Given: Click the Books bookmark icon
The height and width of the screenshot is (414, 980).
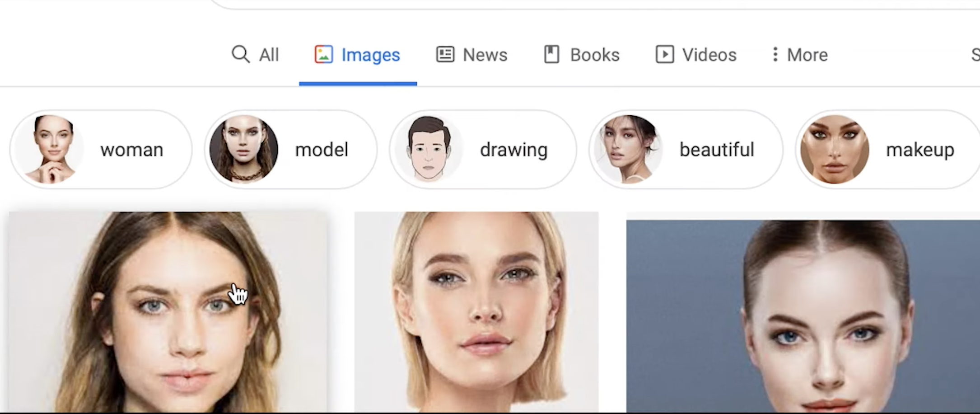Looking at the screenshot, I should (x=551, y=54).
